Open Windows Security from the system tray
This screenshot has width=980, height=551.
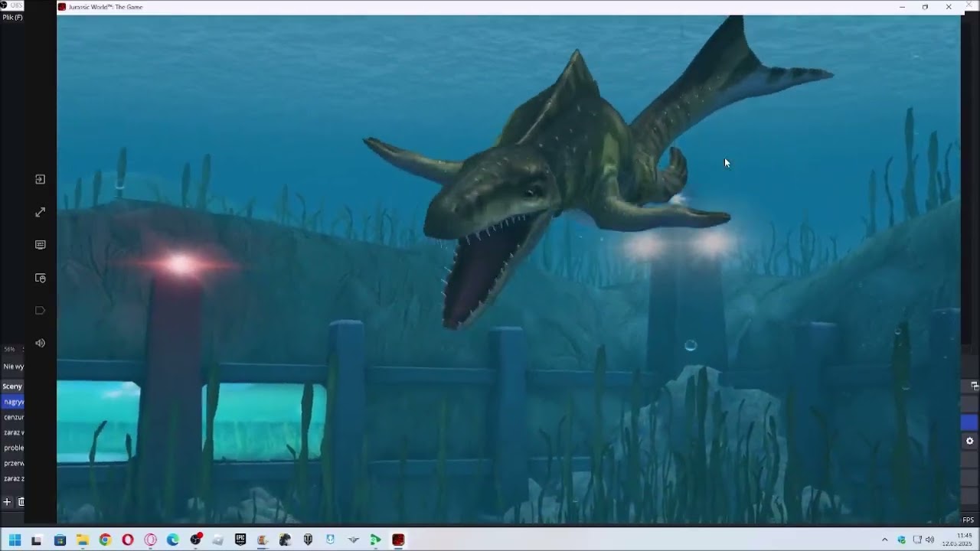click(901, 540)
